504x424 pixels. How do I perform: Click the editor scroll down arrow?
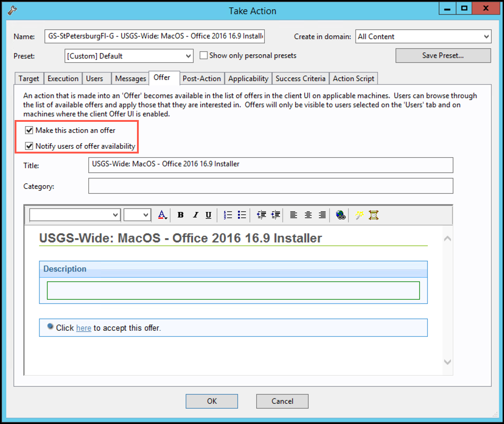[x=447, y=362]
